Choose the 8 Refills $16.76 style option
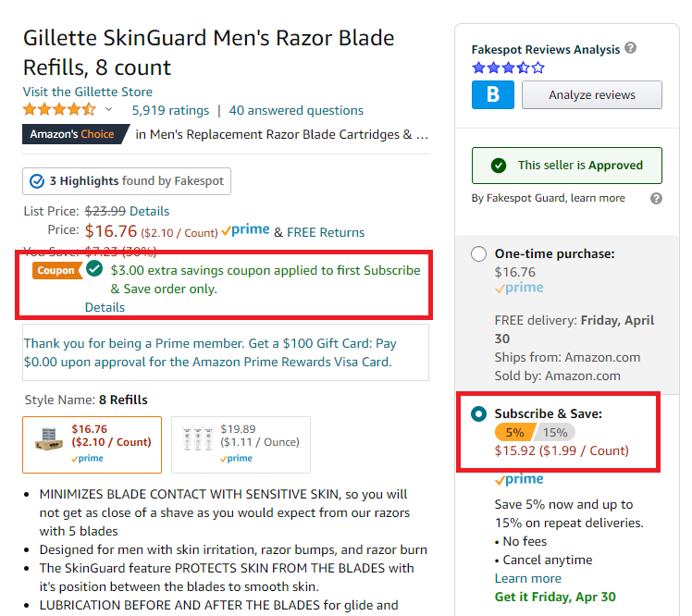 (93, 445)
